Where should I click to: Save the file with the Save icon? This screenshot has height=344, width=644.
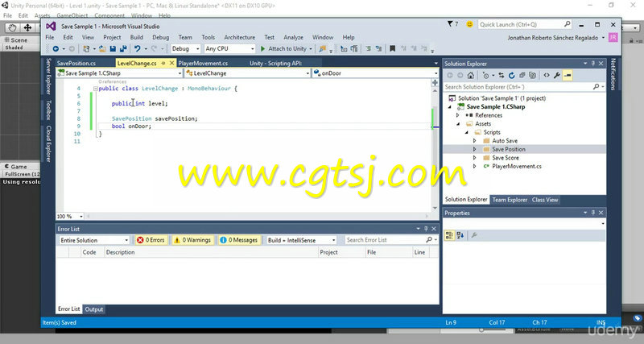click(113, 48)
